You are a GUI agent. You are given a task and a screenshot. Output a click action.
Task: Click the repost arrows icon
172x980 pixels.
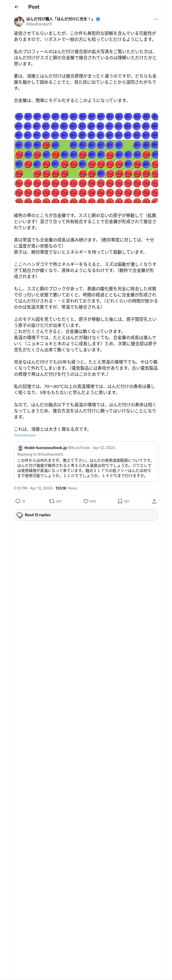(x=51, y=501)
